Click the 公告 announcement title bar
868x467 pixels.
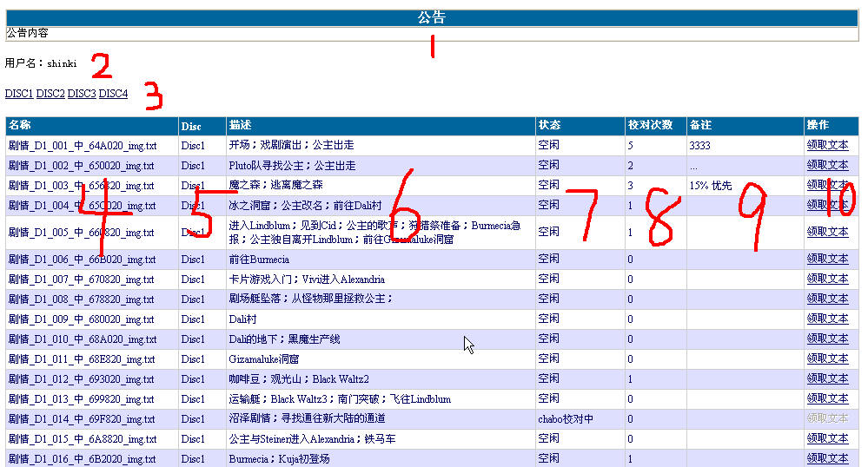432,17
